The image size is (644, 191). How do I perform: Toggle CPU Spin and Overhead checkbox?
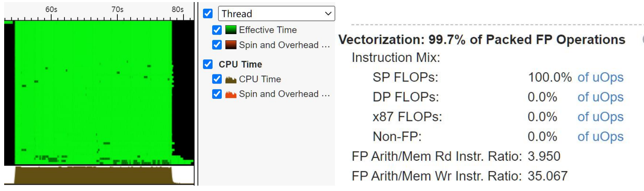(x=217, y=94)
